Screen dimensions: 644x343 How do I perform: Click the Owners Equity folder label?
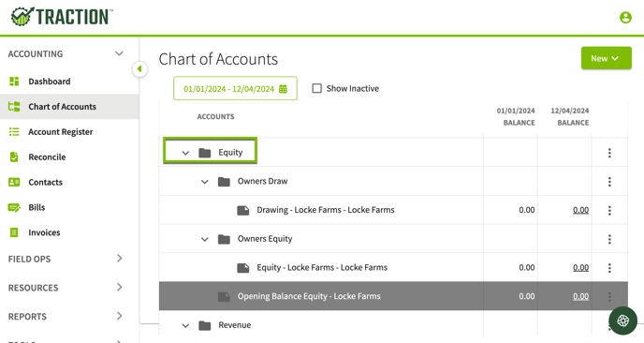[x=265, y=239]
